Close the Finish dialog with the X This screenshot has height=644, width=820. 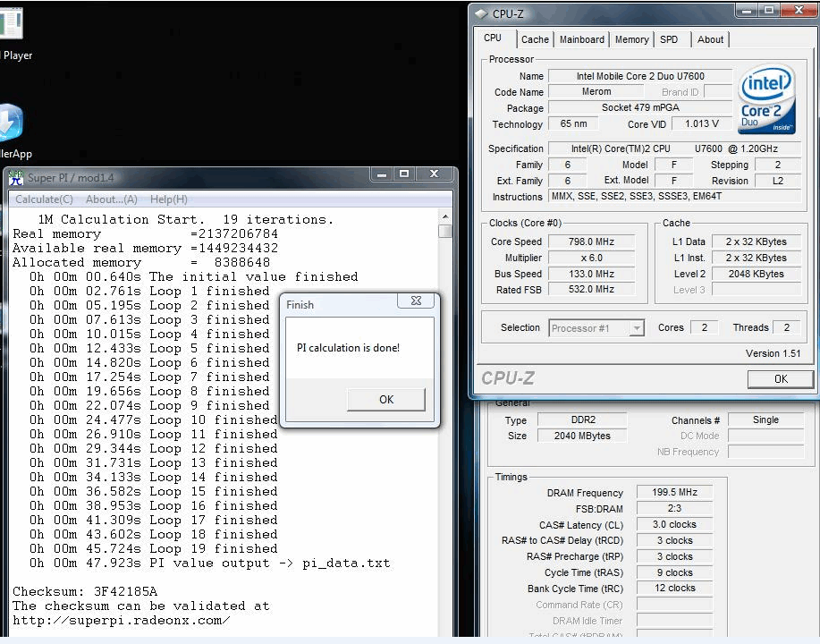tap(417, 301)
